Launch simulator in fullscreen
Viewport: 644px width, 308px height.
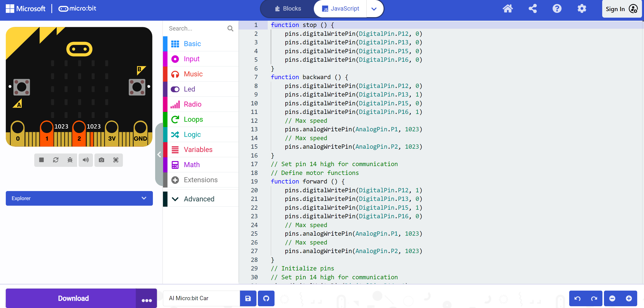[116, 160]
